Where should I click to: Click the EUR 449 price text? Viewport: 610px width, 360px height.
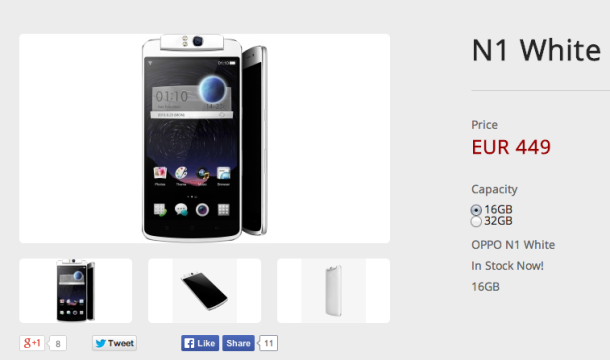click(511, 147)
